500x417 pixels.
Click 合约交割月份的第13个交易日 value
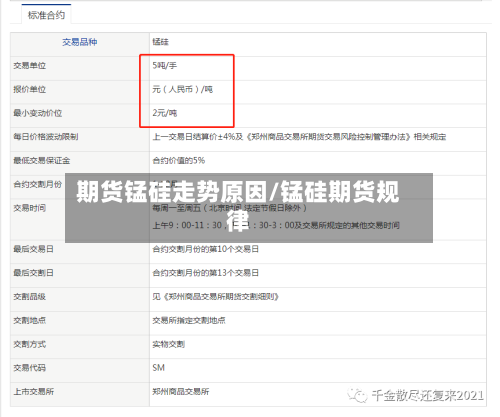pyautogui.click(x=206, y=273)
